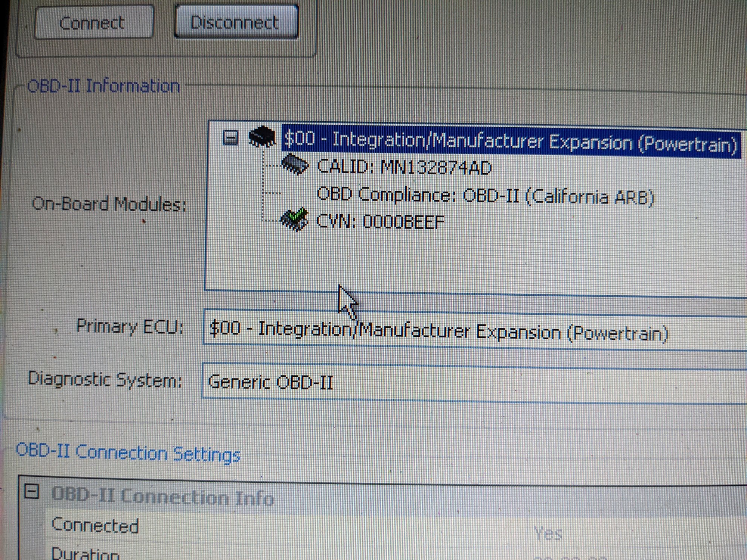
Task: Select the CVN: 0000BEEF entry
Action: (x=380, y=222)
